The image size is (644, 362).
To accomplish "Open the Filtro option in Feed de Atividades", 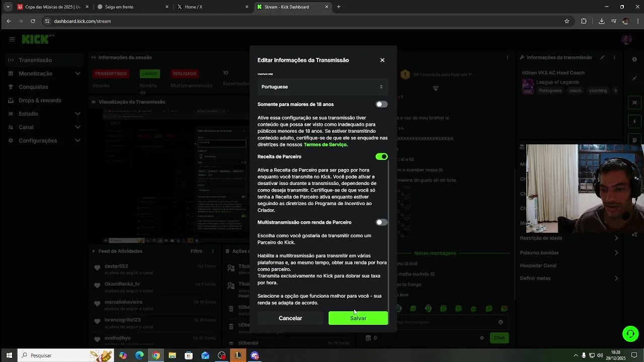I will pos(196,251).
